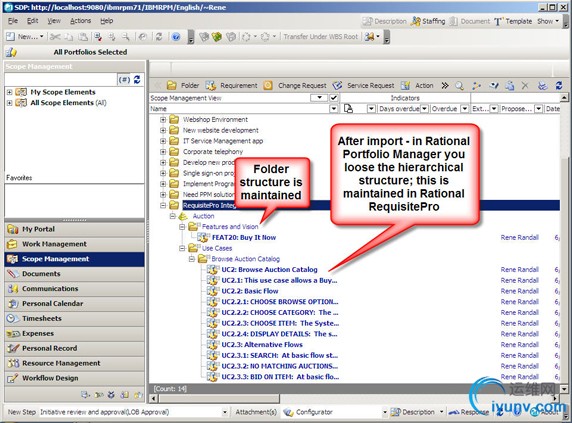The height and width of the screenshot is (423, 572).
Task: Click the Description toolbar button at top
Action: coord(384,21)
